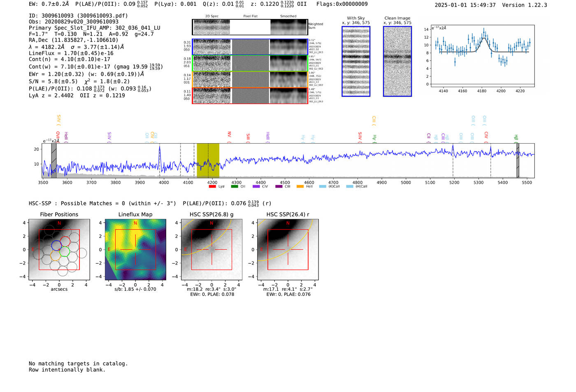Select the red-bordered fiber spectrum row

[x=250, y=95]
